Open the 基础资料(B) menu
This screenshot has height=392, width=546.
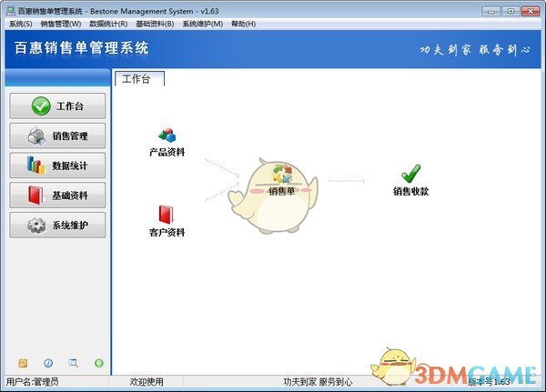(x=155, y=24)
